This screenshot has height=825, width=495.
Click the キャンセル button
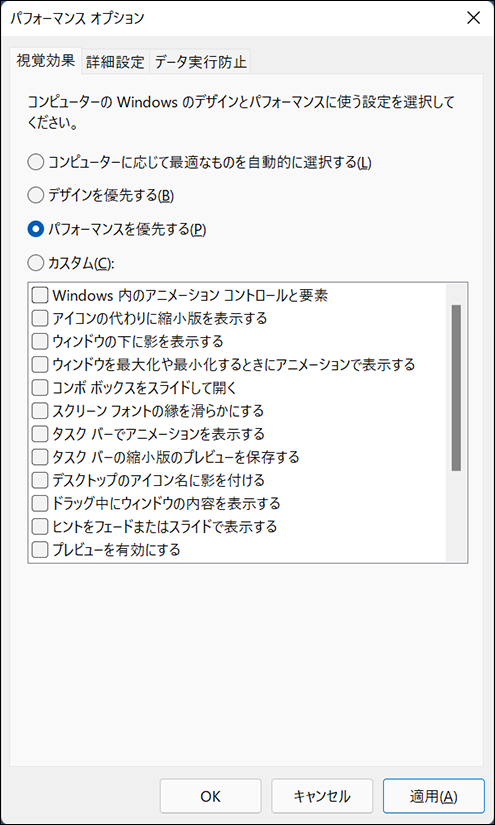[x=322, y=796]
